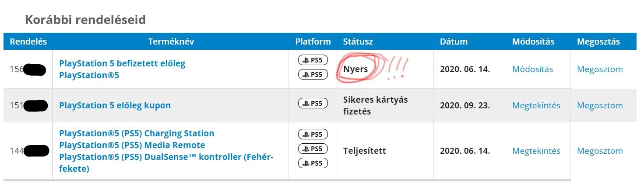Click PS5 badge beside Charging Station product
The width and height of the screenshot is (644, 194).
click(x=313, y=134)
